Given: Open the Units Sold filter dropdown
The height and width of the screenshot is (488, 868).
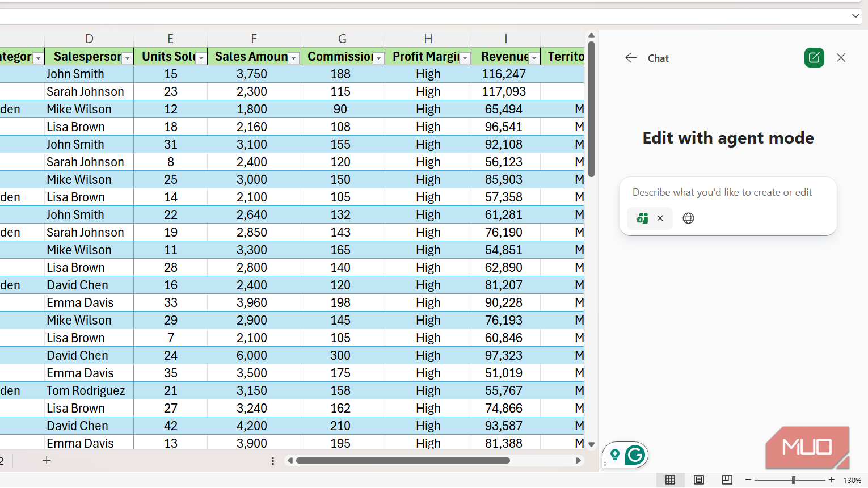Looking at the screenshot, I should pos(201,58).
